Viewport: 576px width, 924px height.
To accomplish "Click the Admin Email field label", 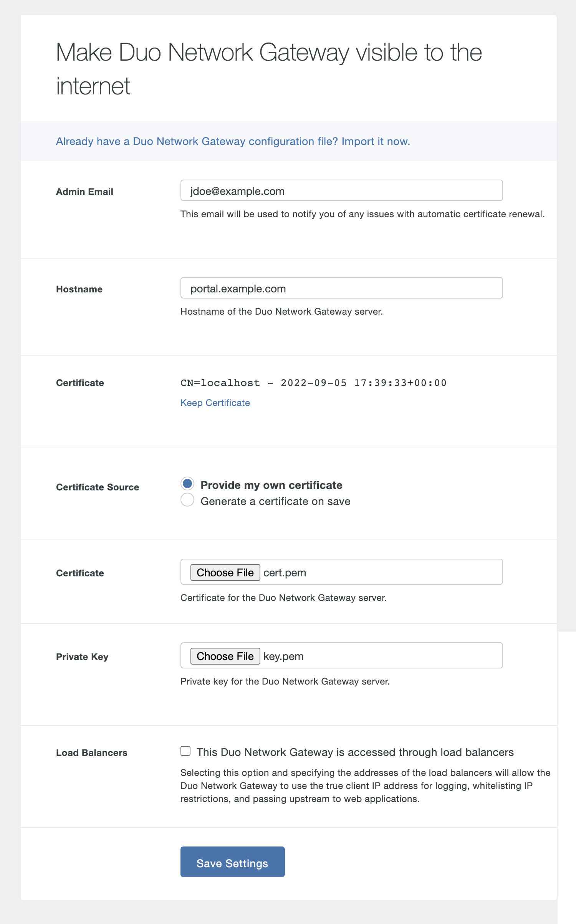I will click(84, 192).
